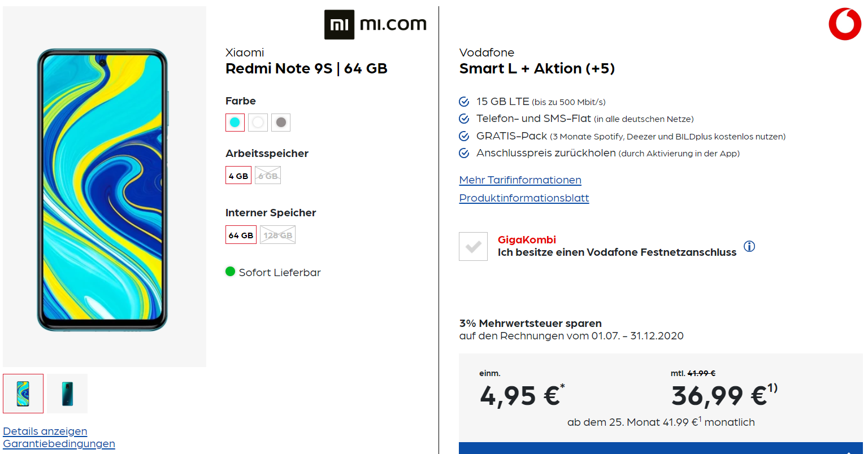
Task: Open the Produktinformationsblatt link
Action: coord(524,198)
